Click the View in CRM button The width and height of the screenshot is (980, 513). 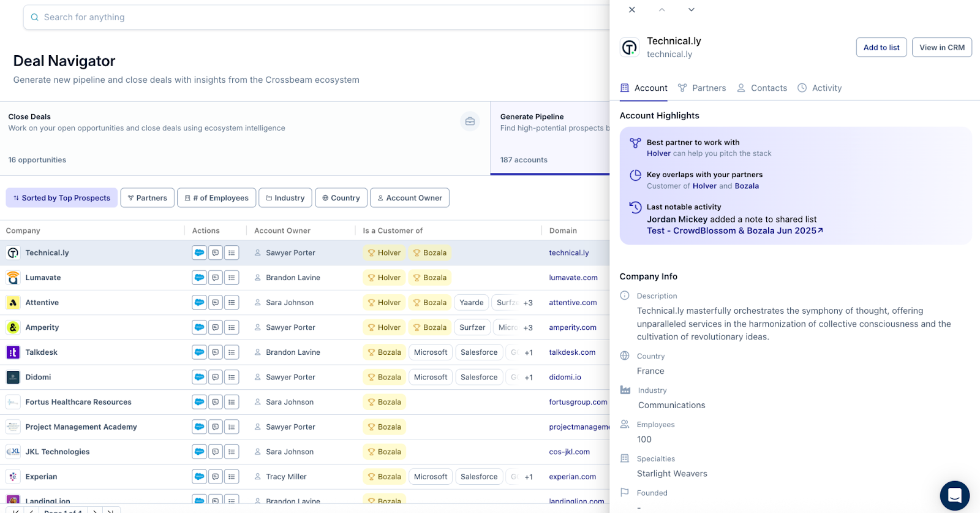pos(942,47)
